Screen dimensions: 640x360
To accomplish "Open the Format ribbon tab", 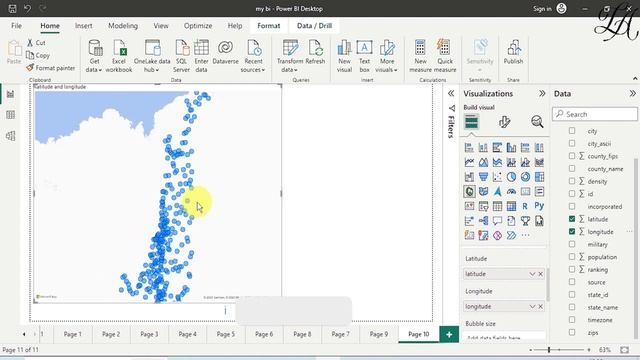I will click(269, 26).
